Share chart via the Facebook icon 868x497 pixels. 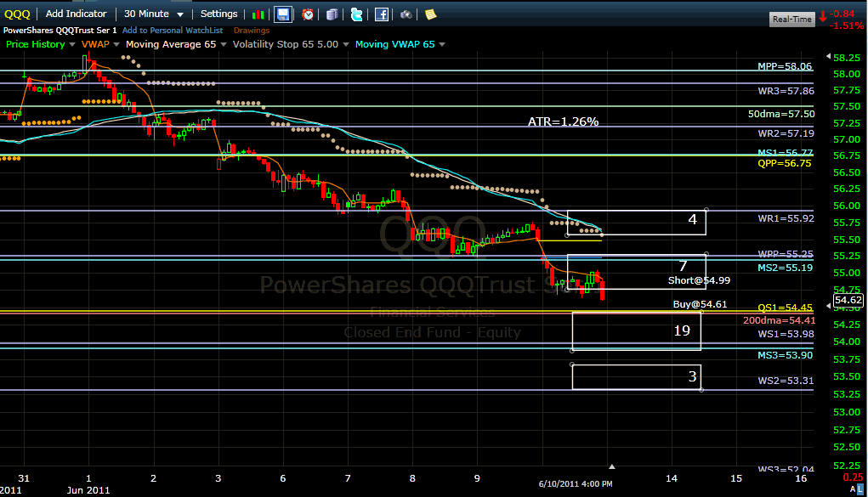(382, 14)
